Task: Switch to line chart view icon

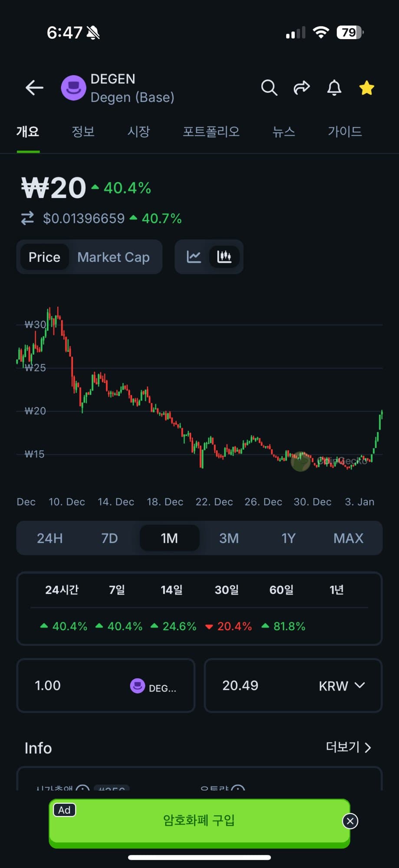Action: pyautogui.click(x=194, y=257)
